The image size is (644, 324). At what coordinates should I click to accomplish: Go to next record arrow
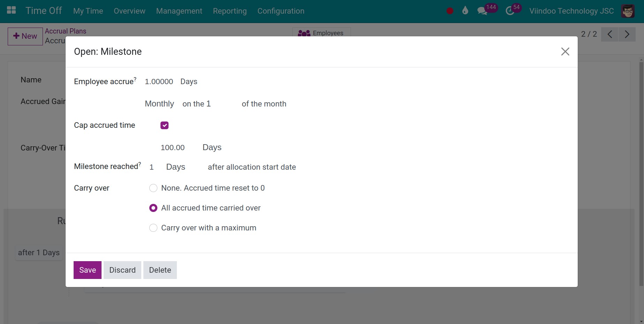[x=627, y=34]
